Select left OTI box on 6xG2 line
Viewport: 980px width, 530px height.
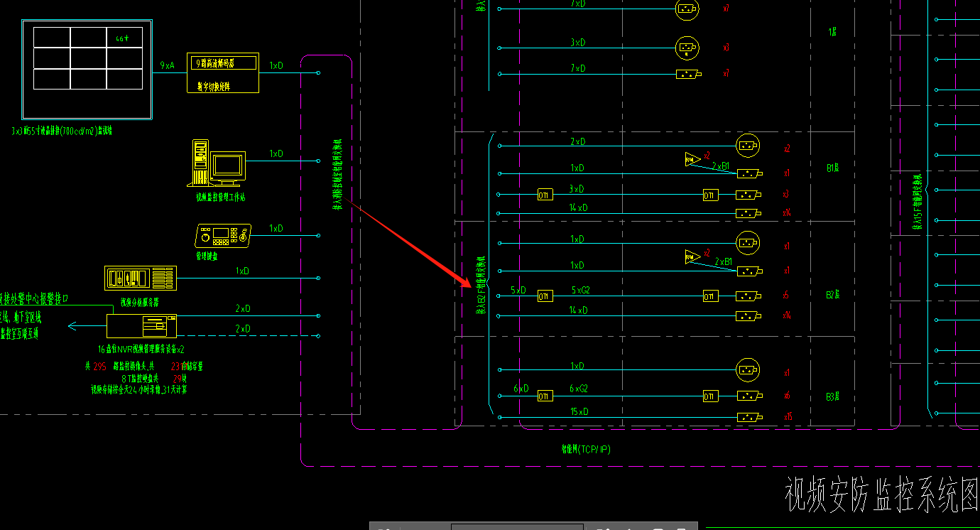[x=545, y=396]
